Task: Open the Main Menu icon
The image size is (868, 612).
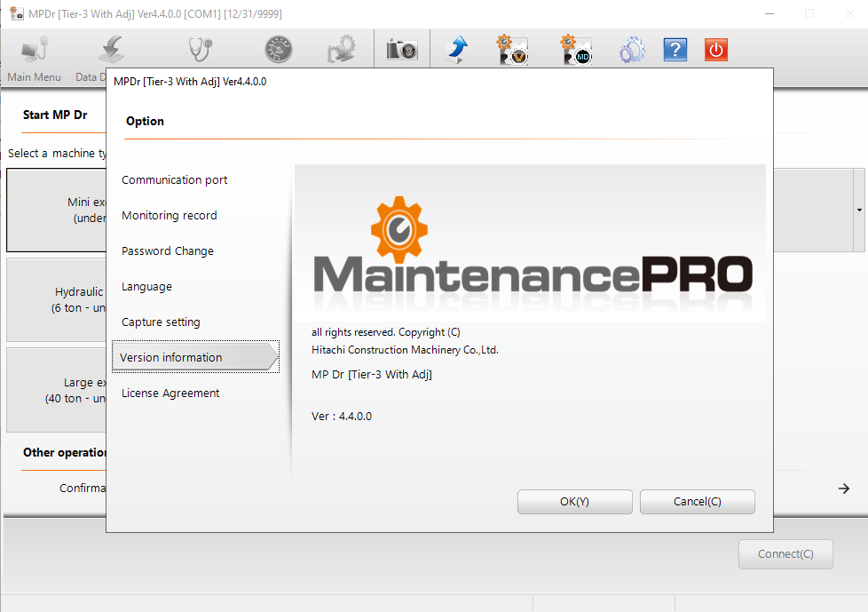Action: 34,49
